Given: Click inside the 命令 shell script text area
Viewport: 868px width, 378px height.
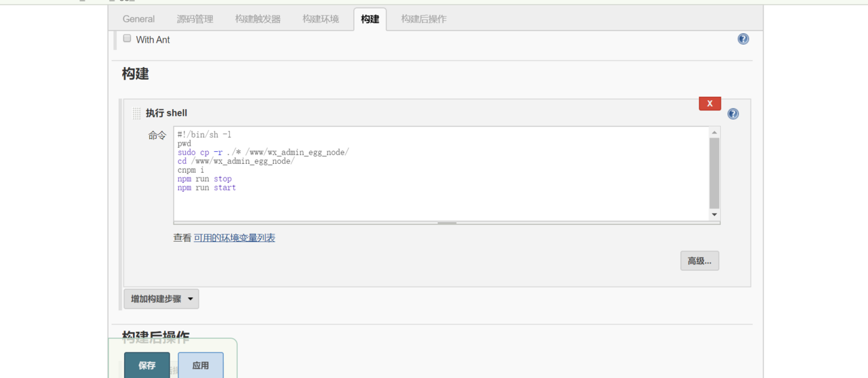Looking at the screenshot, I should (441, 196).
